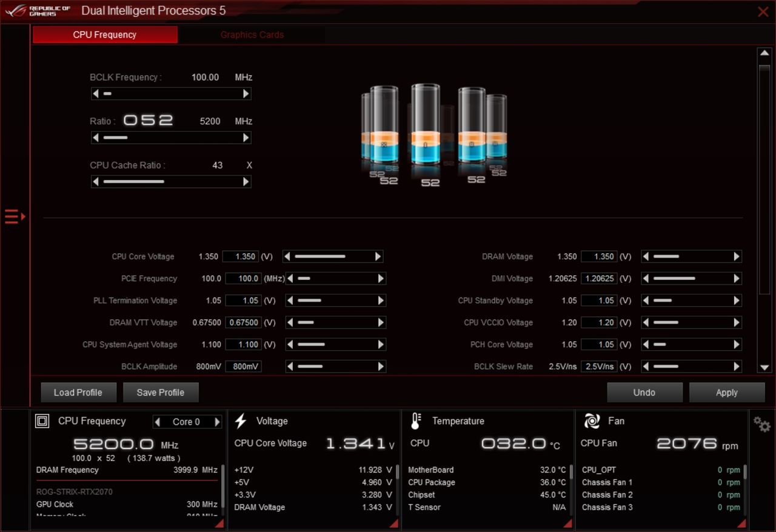
Task: Increase CPU VCCIO Voltage with right arrow
Action: (x=737, y=322)
